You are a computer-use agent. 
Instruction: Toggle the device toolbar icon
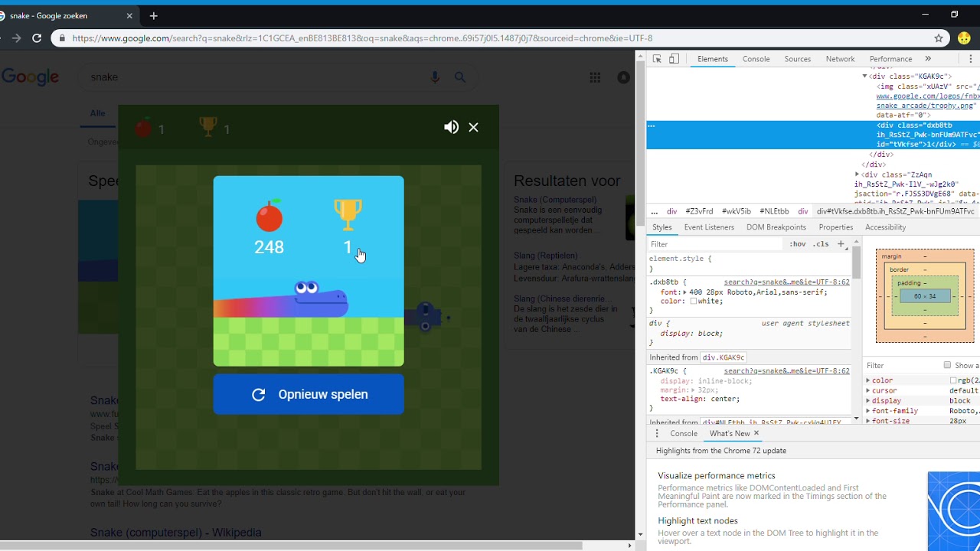(x=674, y=59)
